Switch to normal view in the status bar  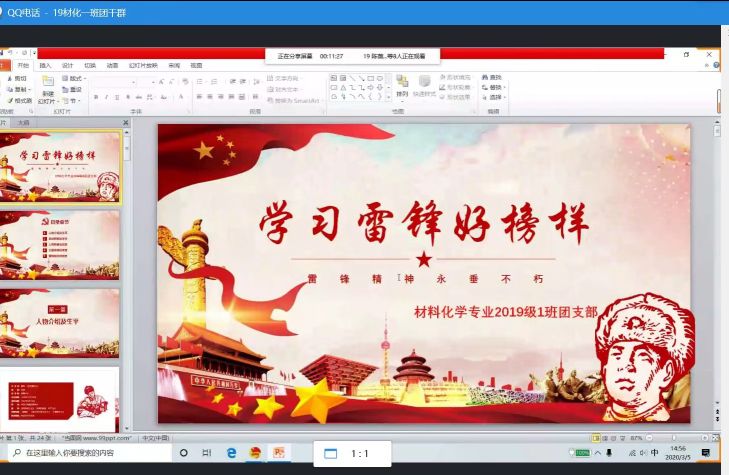(x=596, y=438)
